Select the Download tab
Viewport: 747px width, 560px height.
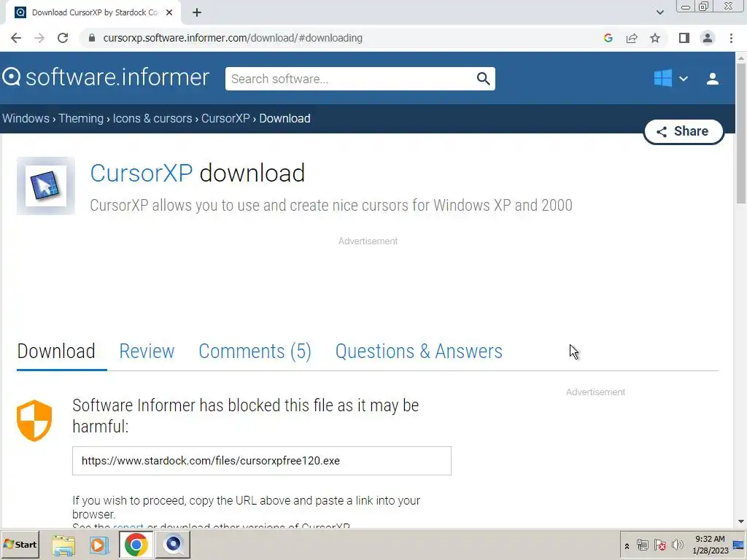pos(56,351)
